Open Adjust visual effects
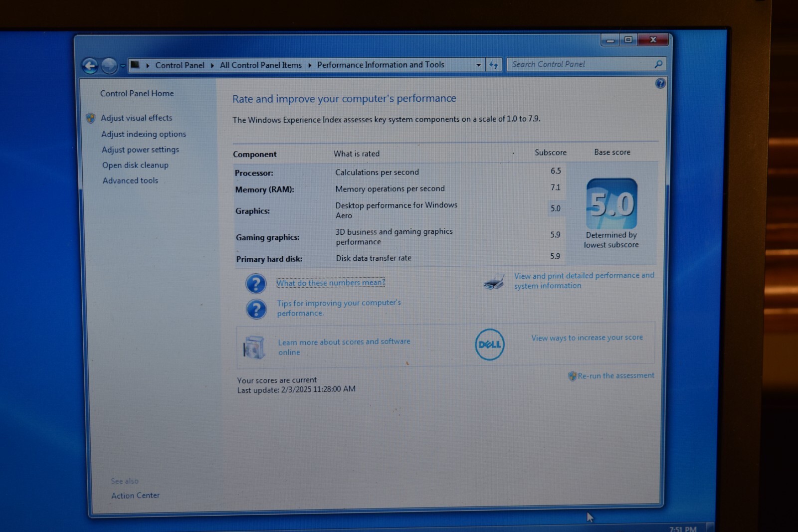Viewport: 798px width, 532px height. (137, 118)
